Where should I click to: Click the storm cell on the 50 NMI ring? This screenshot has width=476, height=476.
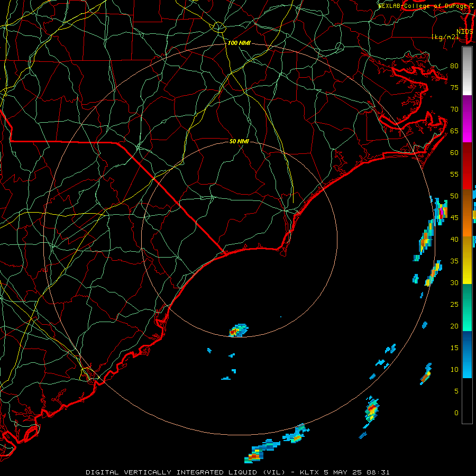239,331
